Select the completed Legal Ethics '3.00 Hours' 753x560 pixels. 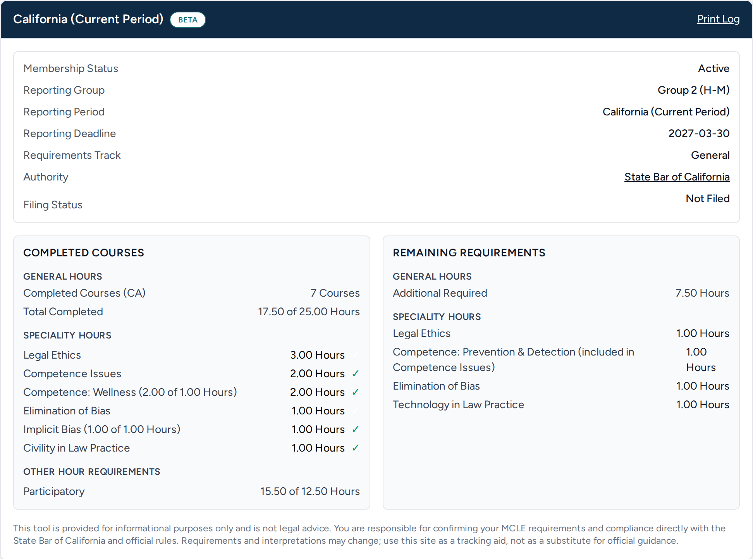(x=317, y=355)
